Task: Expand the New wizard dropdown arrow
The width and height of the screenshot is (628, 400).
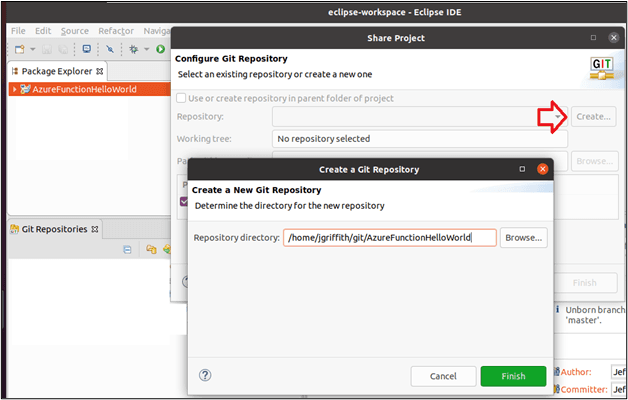Action: point(33,50)
